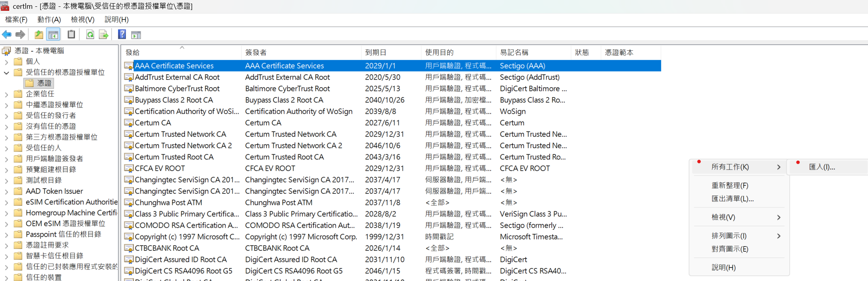Select the 受信任的人 tree item

(44, 148)
